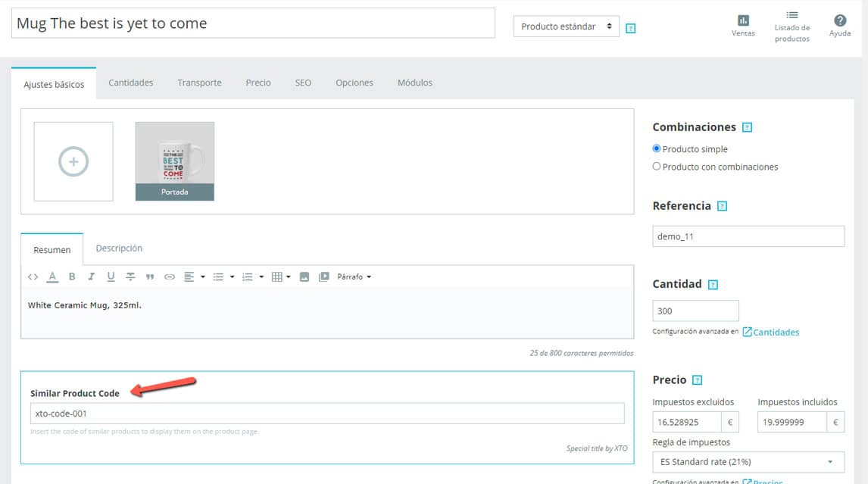Expand the Párrafo style dropdown
Image resolution: width=868 pixels, height=484 pixels.
pos(352,276)
